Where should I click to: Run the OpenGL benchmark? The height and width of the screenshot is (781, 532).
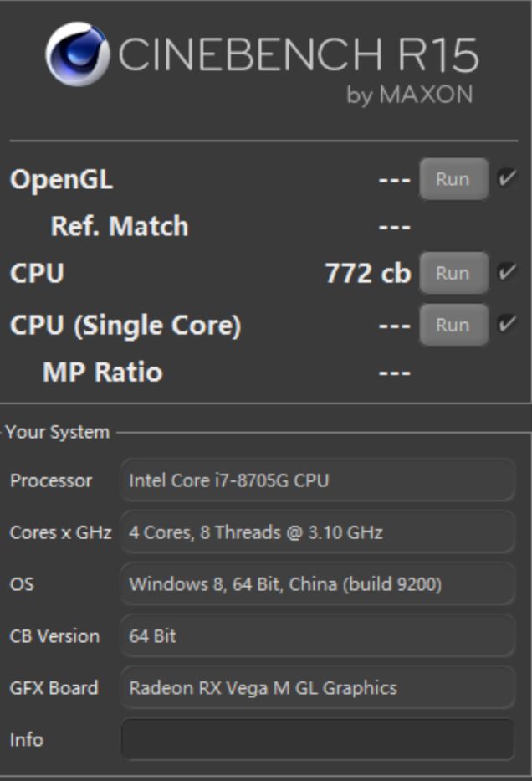click(453, 179)
